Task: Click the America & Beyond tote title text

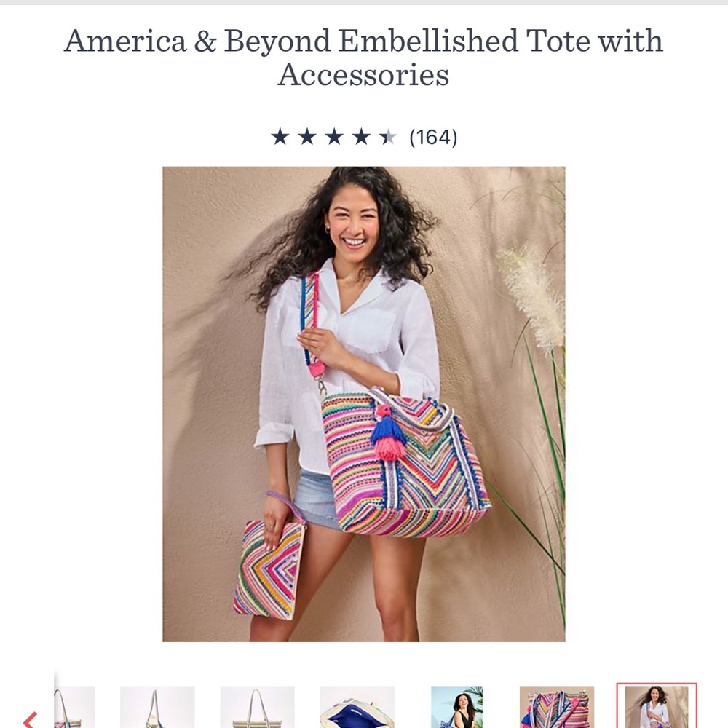Action: [x=364, y=57]
